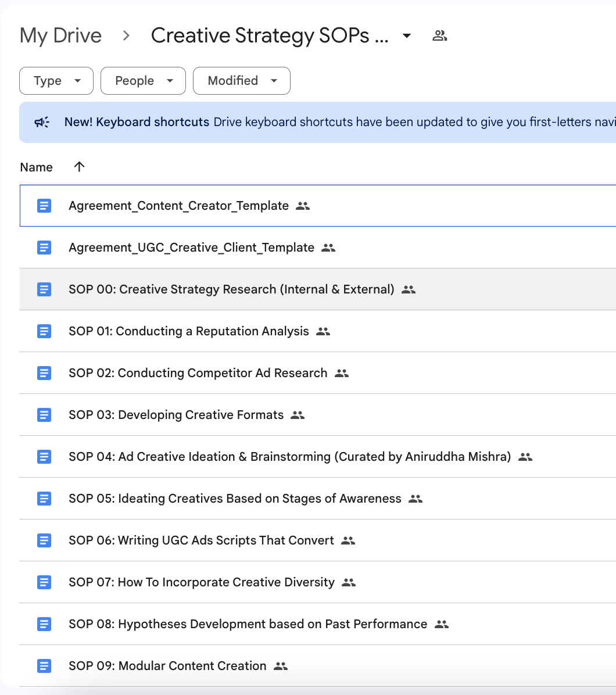This screenshot has height=695, width=616.
Task: Click the megaphone icon in the notification banner
Action: [41, 122]
